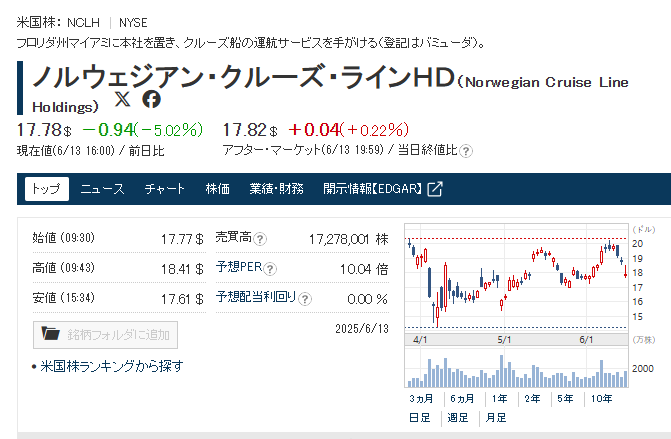
Task: Click the company name ノルウェジアン・クルーズ・ラインHD
Action: coord(243,77)
